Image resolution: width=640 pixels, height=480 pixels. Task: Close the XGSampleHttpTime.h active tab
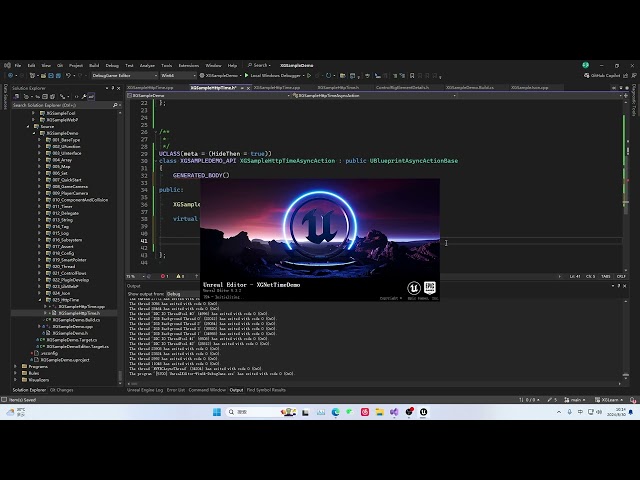click(248, 88)
